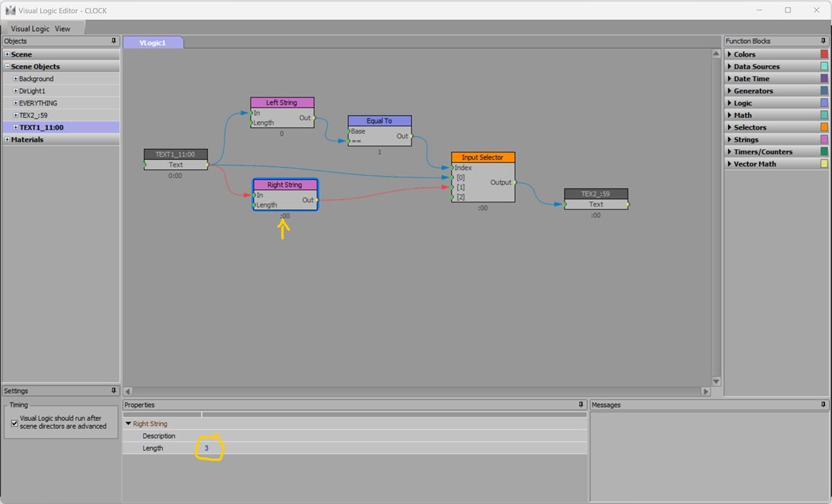Image resolution: width=832 pixels, height=504 pixels.
Task: Click the Length port of Left String
Action: (252, 123)
